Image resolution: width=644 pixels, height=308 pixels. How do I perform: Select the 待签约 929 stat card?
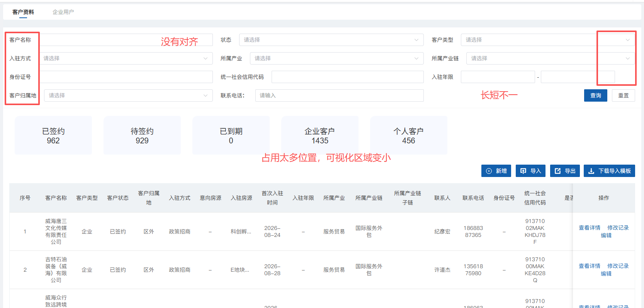pyautogui.click(x=142, y=135)
